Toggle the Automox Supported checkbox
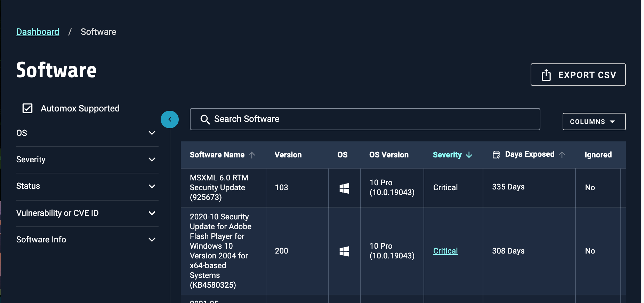Screen dimensions: 644x303 [27, 108]
